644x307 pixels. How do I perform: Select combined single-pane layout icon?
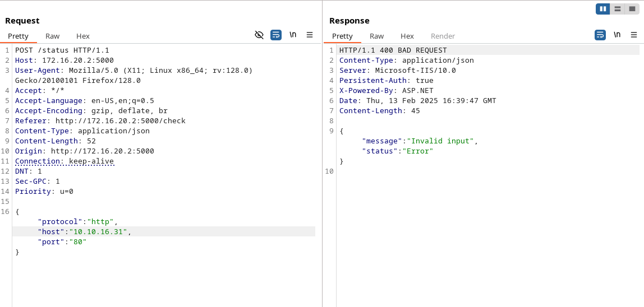632,9
